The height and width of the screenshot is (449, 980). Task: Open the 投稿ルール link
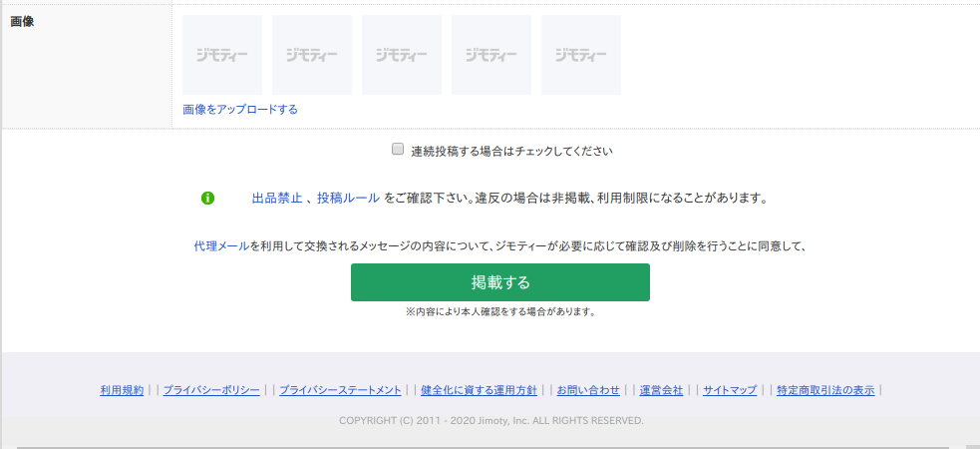(x=348, y=198)
